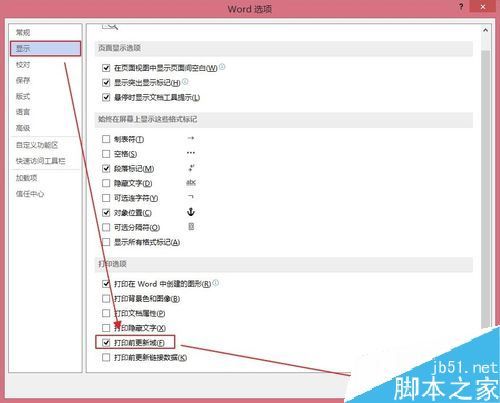Close the Word 选项 dialog
500x403 pixels.
[x=483, y=7]
